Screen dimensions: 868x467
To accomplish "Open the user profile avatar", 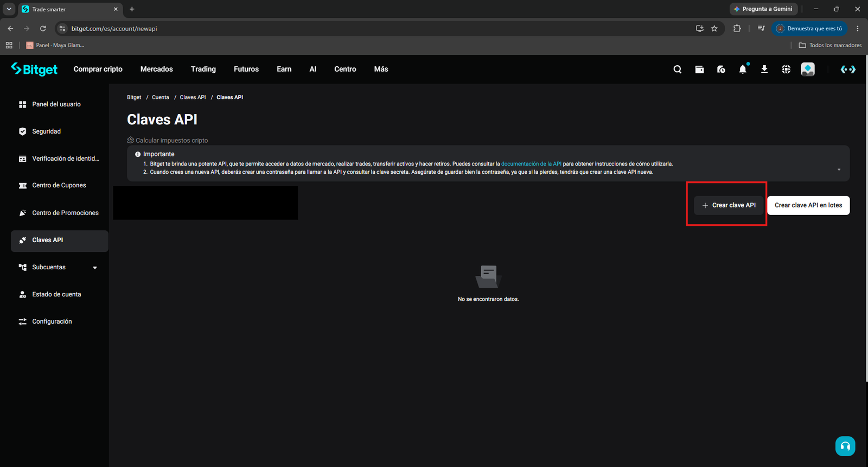I will tap(808, 70).
